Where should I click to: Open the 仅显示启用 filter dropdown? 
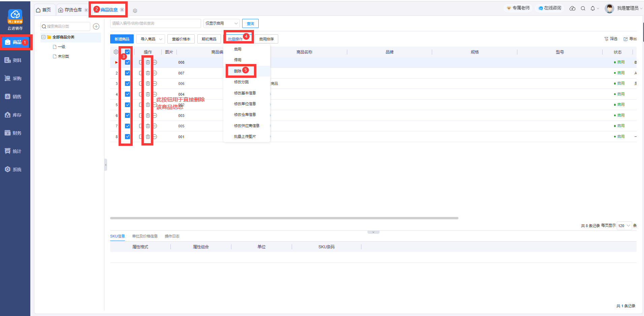click(221, 23)
